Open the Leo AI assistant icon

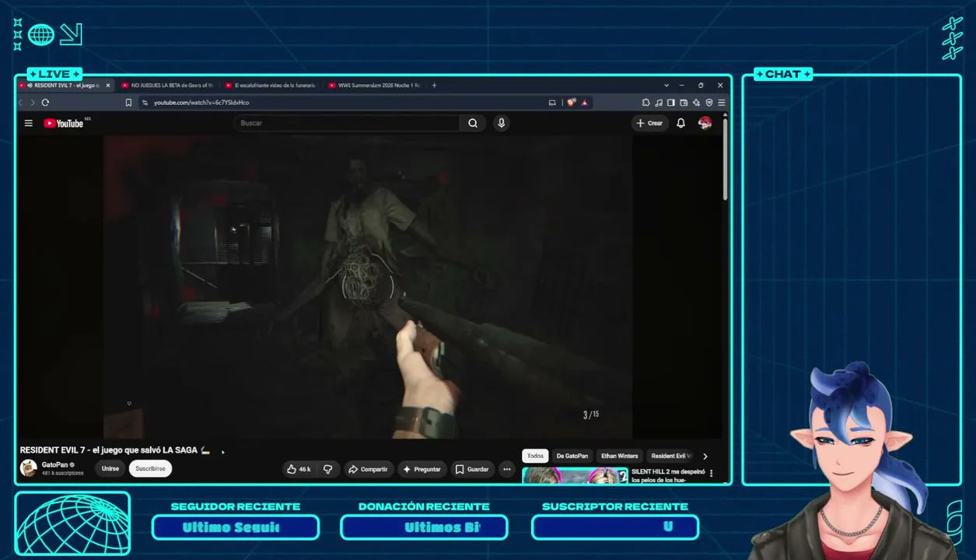(x=697, y=103)
